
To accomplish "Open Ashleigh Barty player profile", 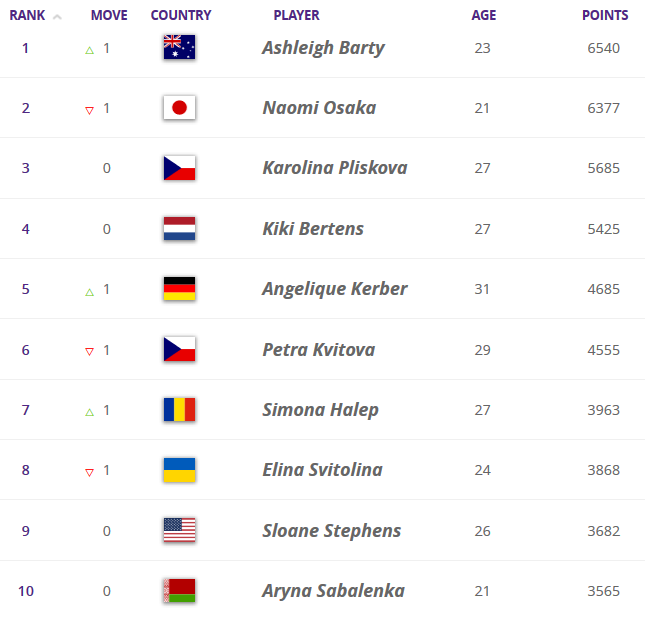I will click(x=323, y=48).
